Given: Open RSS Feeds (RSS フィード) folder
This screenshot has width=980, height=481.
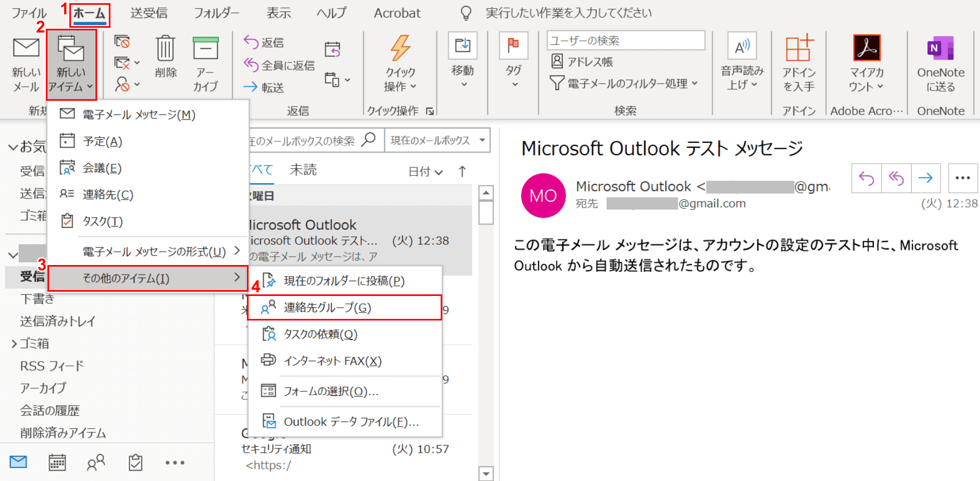Looking at the screenshot, I should coord(52,366).
